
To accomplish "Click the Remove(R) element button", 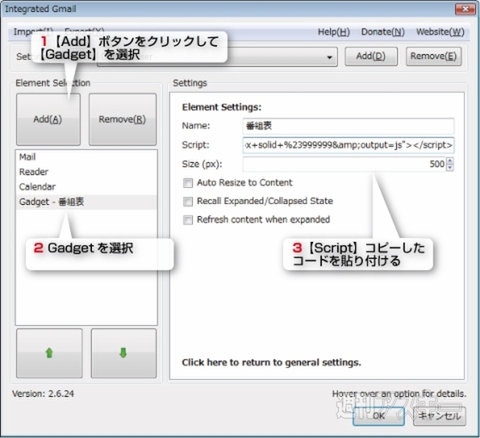I will [x=122, y=119].
